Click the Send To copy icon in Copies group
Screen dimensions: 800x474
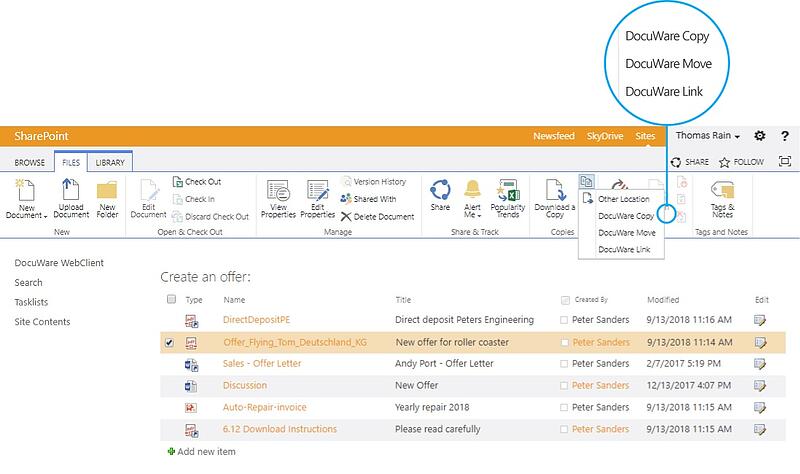(x=586, y=181)
